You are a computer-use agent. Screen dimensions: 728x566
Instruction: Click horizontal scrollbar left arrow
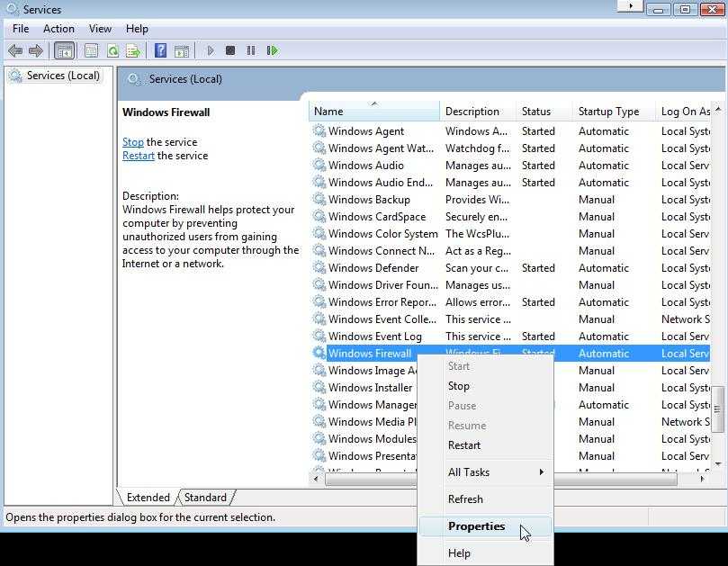coord(316,479)
